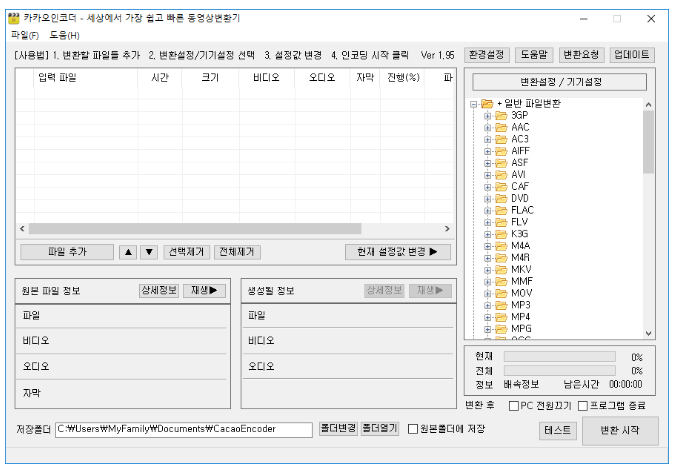Click the DVD folder icon

coord(501,199)
